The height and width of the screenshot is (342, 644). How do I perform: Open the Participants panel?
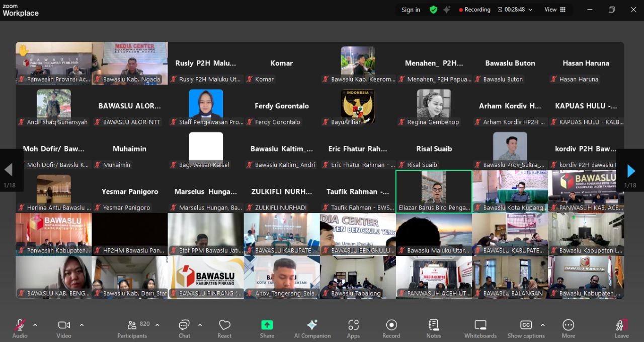[x=132, y=328]
